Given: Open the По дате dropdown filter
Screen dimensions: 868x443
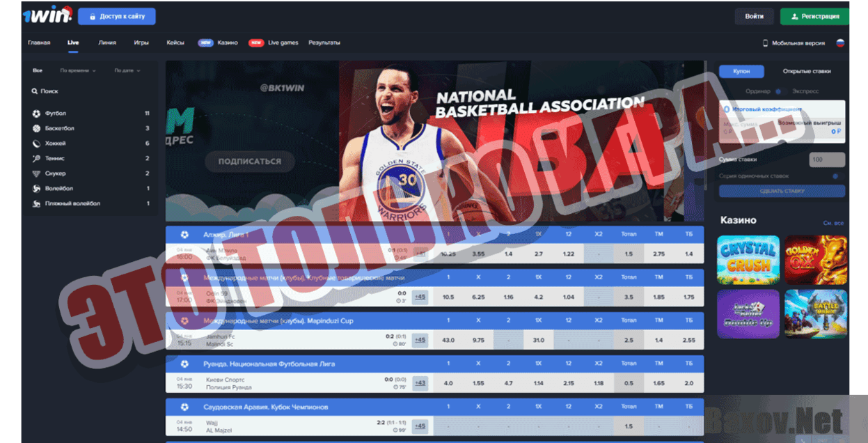Looking at the screenshot, I should [127, 71].
